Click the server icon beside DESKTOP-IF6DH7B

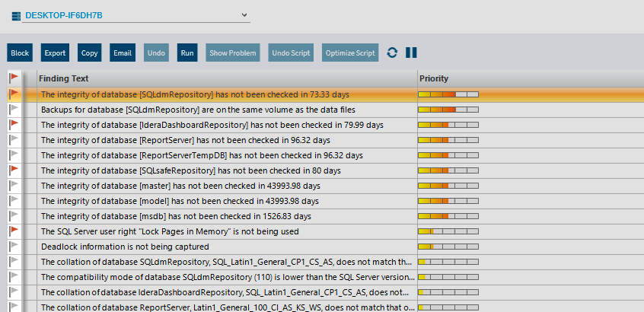click(16, 16)
